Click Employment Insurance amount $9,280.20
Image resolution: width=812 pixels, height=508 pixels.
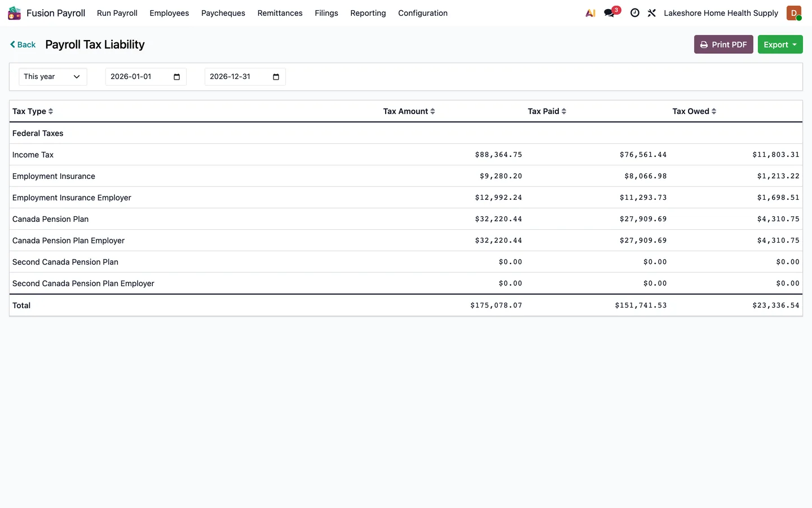(501, 176)
